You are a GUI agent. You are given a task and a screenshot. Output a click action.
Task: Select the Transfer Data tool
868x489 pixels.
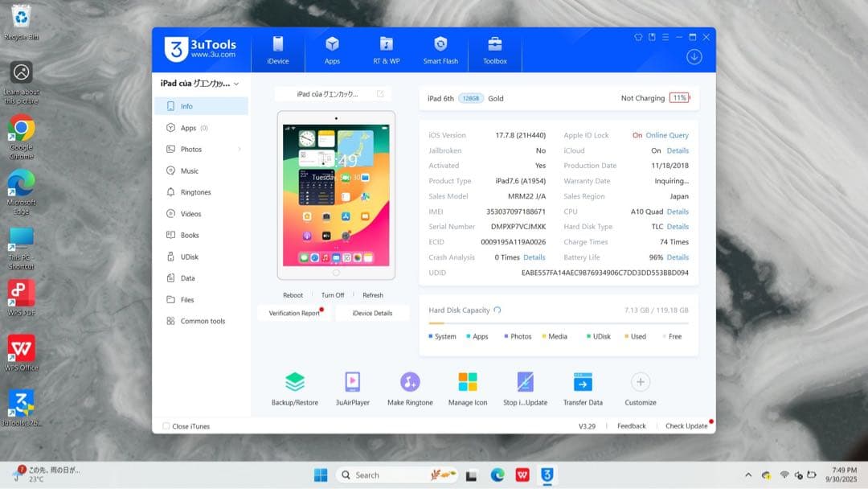click(582, 387)
